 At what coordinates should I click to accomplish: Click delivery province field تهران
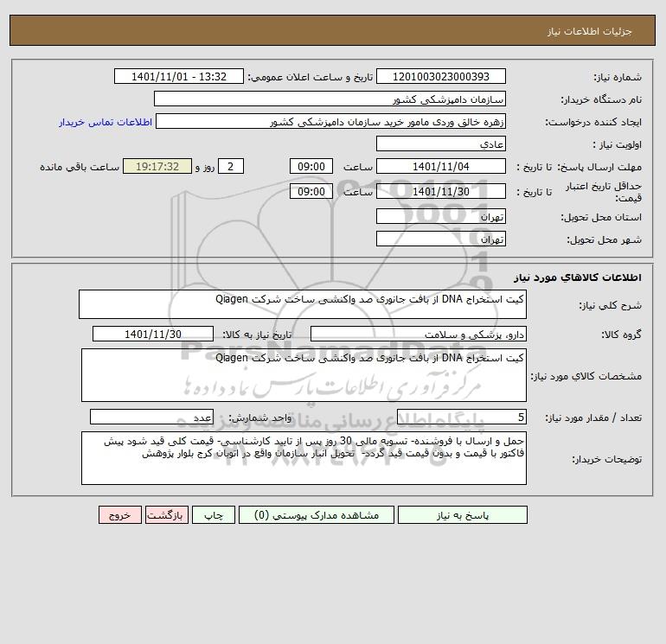coord(441,216)
